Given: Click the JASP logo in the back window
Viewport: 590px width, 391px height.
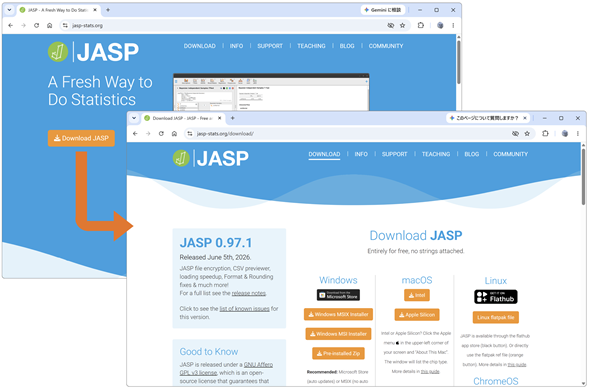Looking at the screenshot, I should (93, 52).
